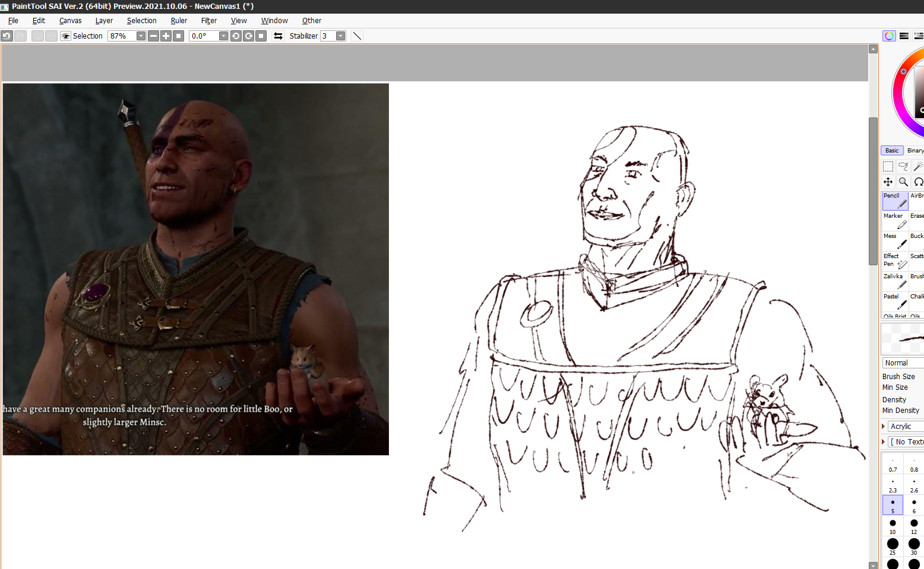Screen dimensions: 924x569
Task: Select the Mess brush
Action: tap(895, 241)
